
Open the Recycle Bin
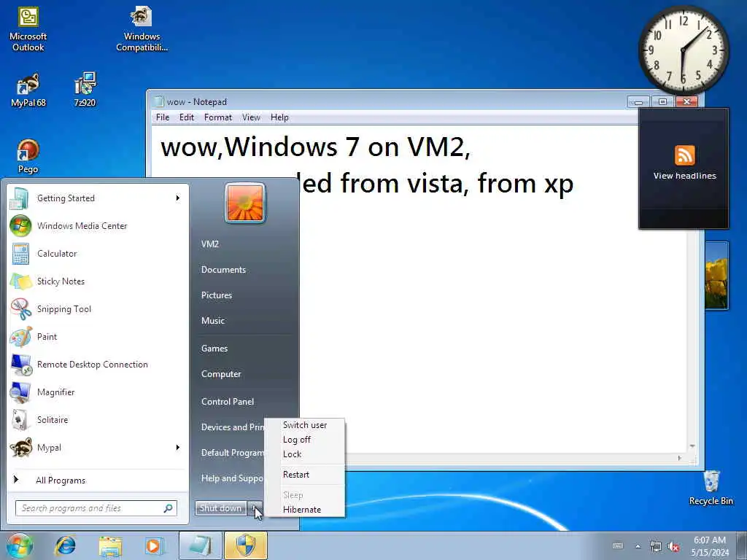coord(711,488)
